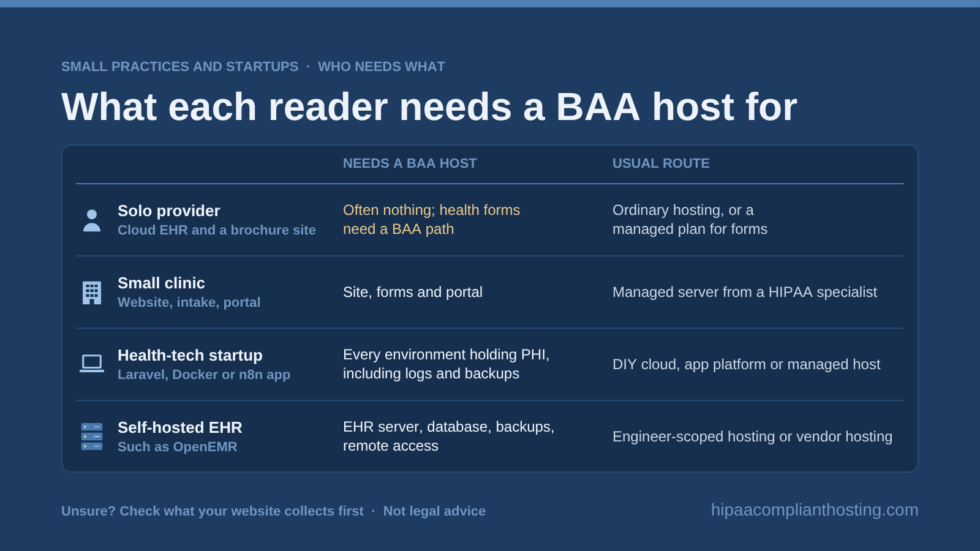Click "DIY cloud, app platform or managed host"
980x551 pixels.
point(747,364)
